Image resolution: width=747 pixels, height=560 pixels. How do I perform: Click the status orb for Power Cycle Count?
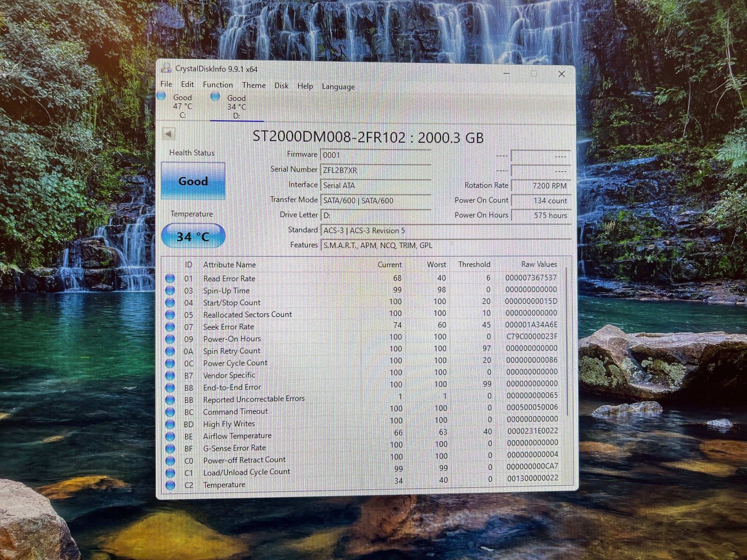170,363
